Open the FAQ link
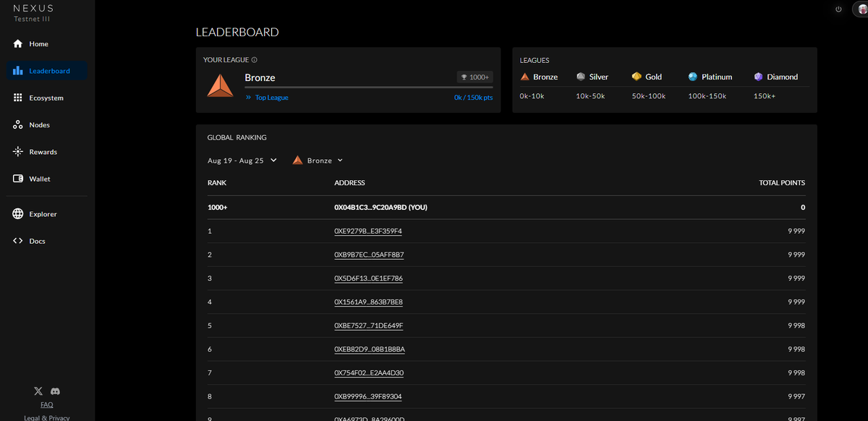The height and width of the screenshot is (421, 868). click(47, 405)
